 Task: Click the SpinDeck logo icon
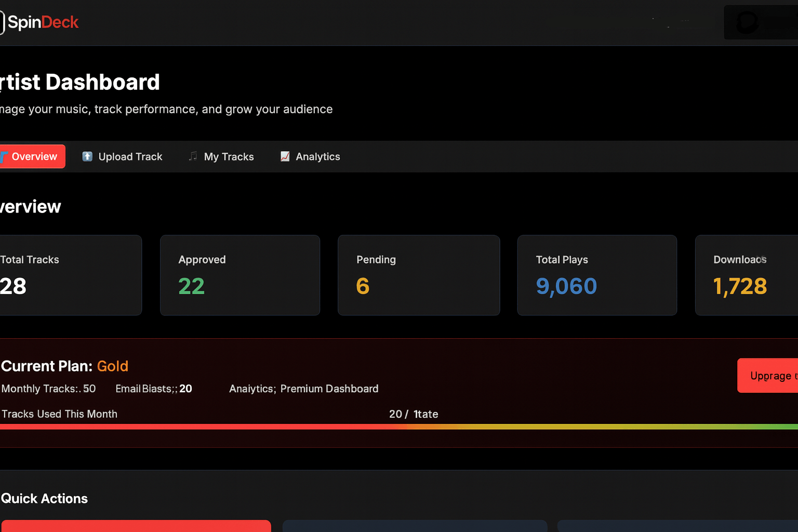2,22
